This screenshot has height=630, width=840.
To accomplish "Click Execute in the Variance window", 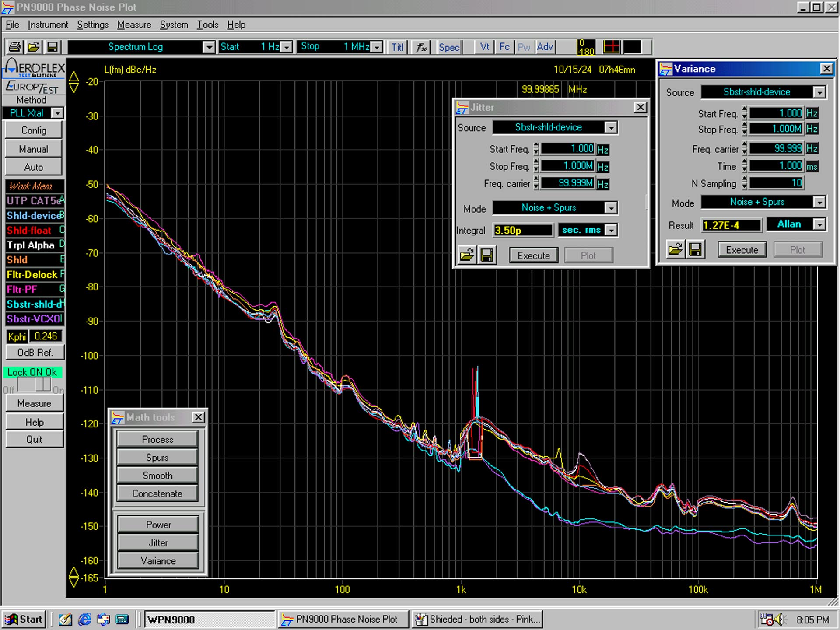I will pyautogui.click(x=742, y=250).
